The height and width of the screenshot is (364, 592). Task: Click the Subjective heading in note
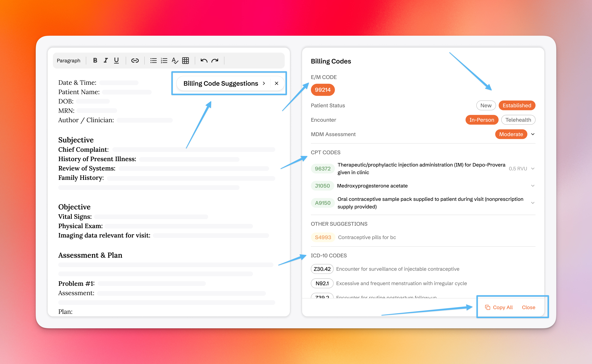(x=76, y=140)
